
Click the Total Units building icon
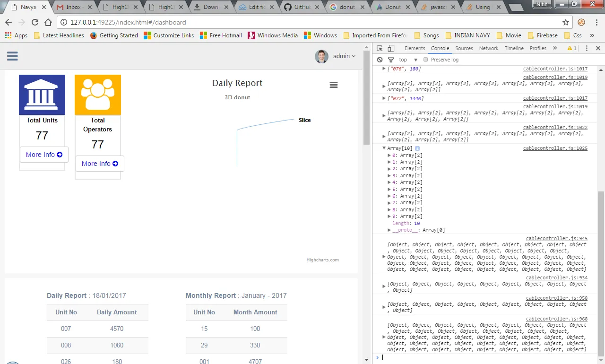(x=42, y=95)
